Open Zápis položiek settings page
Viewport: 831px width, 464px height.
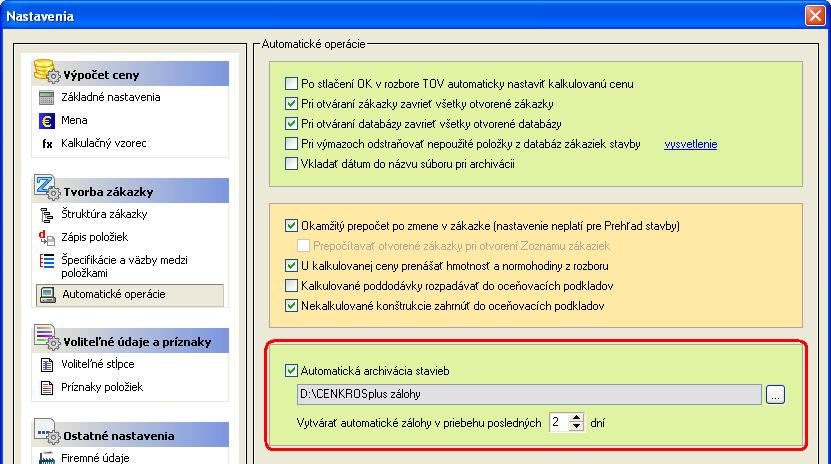tap(94, 237)
